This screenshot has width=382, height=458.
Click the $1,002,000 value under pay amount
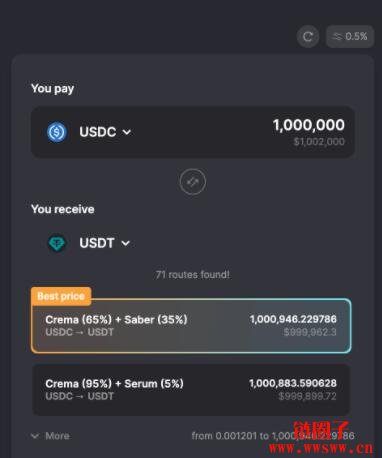click(319, 142)
